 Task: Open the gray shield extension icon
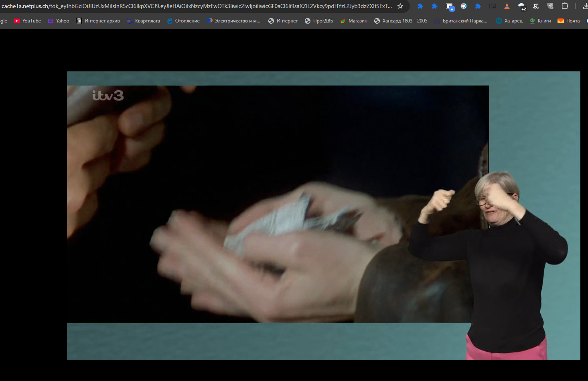tap(550, 6)
